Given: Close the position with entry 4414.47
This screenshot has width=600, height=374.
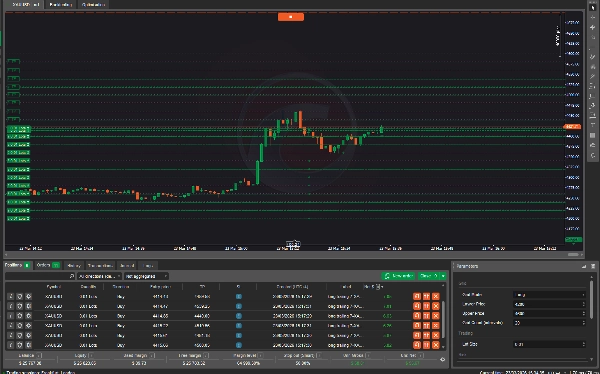Looking at the screenshot, I should point(435,306).
